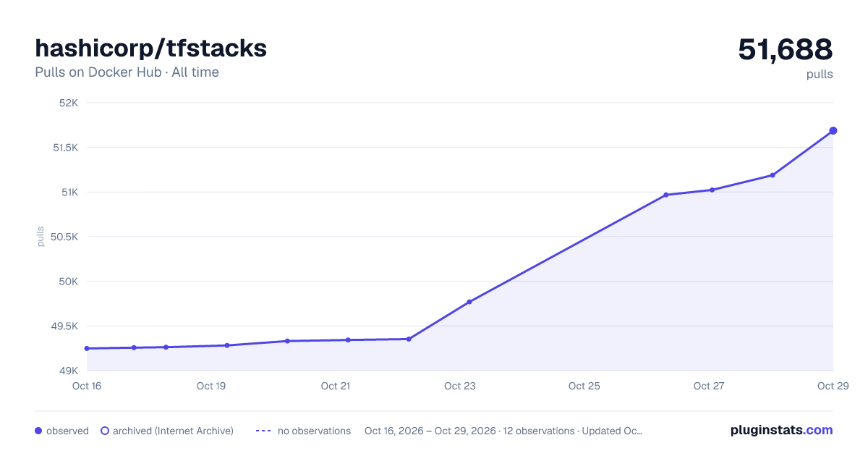Click the 51,688 pulls total
Viewport: 868px width, 456px height.
[x=786, y=49]
